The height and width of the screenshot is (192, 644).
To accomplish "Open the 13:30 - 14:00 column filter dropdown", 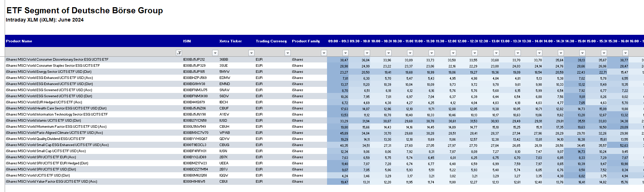I will [539, 53].
